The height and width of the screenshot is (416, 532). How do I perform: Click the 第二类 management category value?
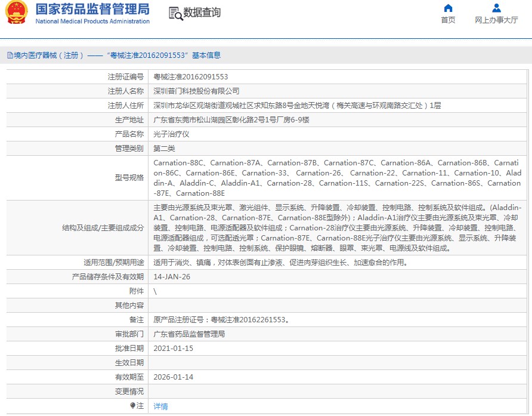pos(164,149)
